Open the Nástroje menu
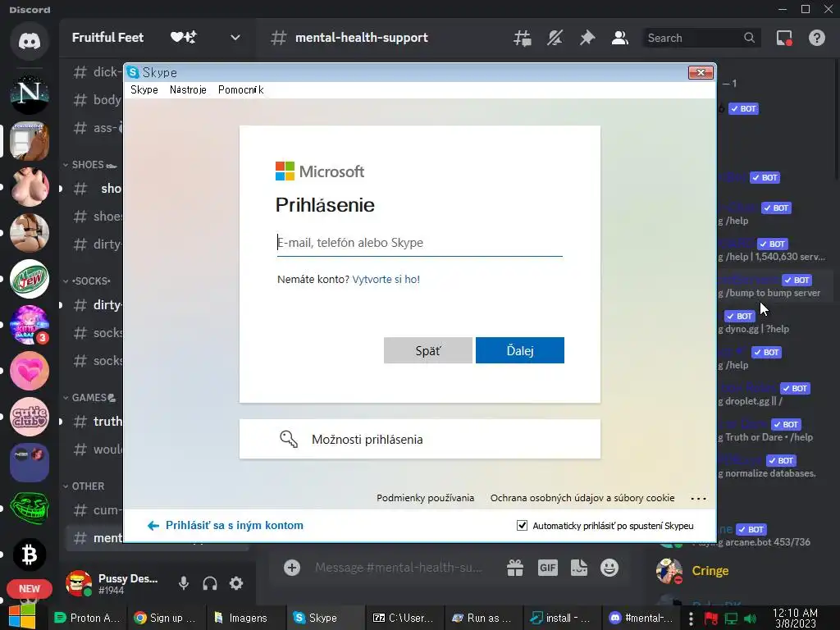This screenshot has height=630, width=840. point(188,89)
